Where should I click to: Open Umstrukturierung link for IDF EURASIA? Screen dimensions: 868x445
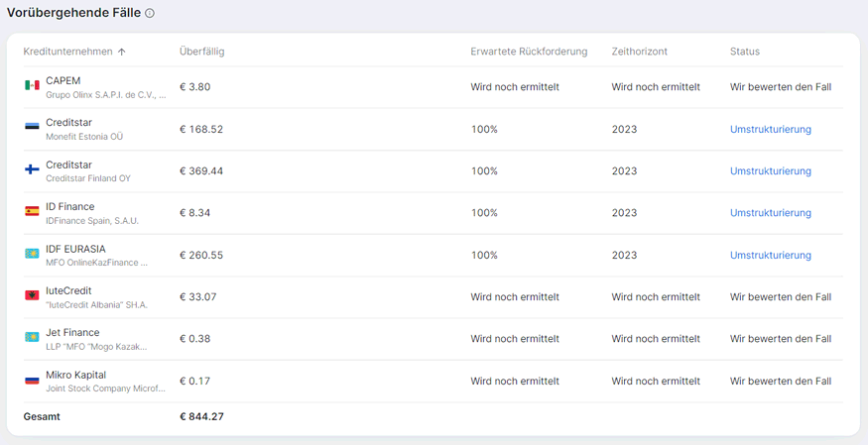pyautogui.click(x=771, y=255)
